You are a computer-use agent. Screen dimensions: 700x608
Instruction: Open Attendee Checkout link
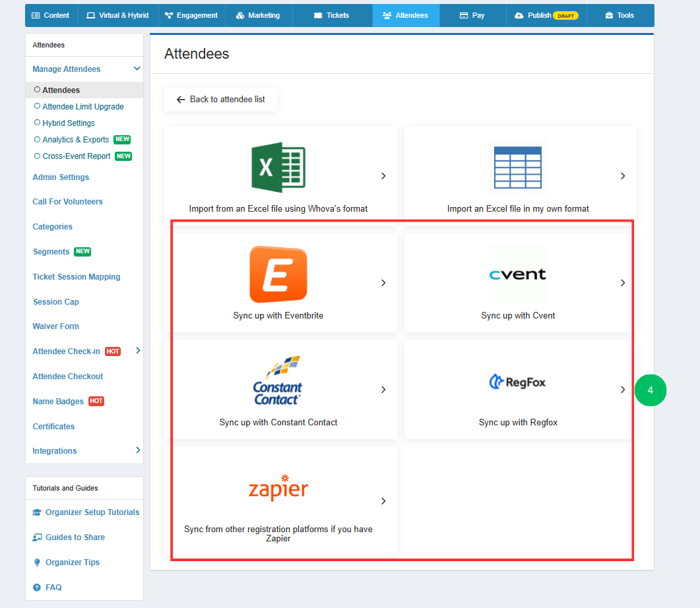[67, 376]
